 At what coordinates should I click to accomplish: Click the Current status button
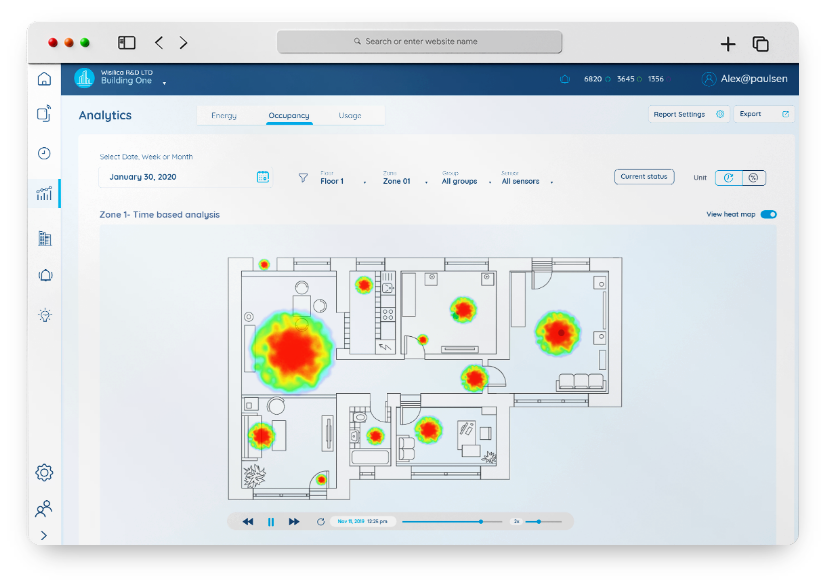[644, 177]
